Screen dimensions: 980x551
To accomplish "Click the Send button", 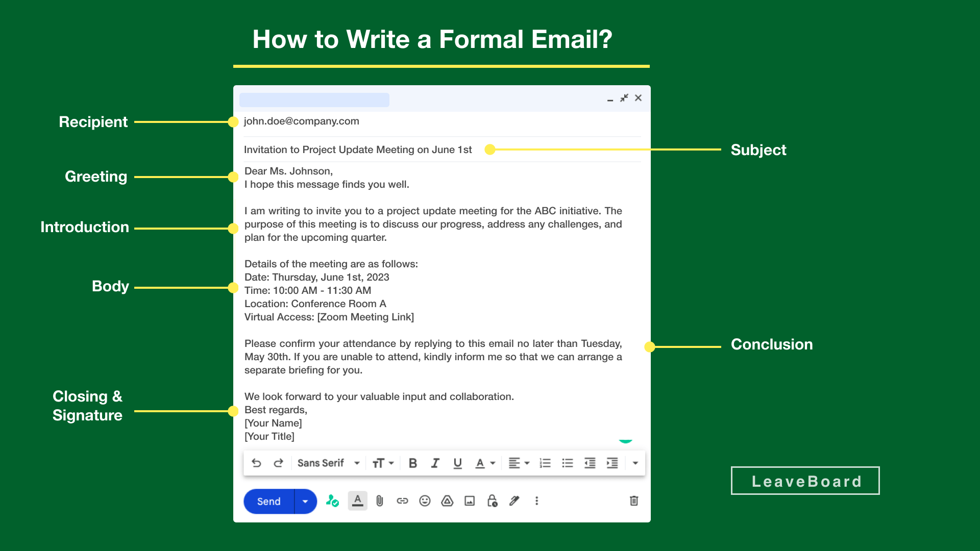I will 268,500.
